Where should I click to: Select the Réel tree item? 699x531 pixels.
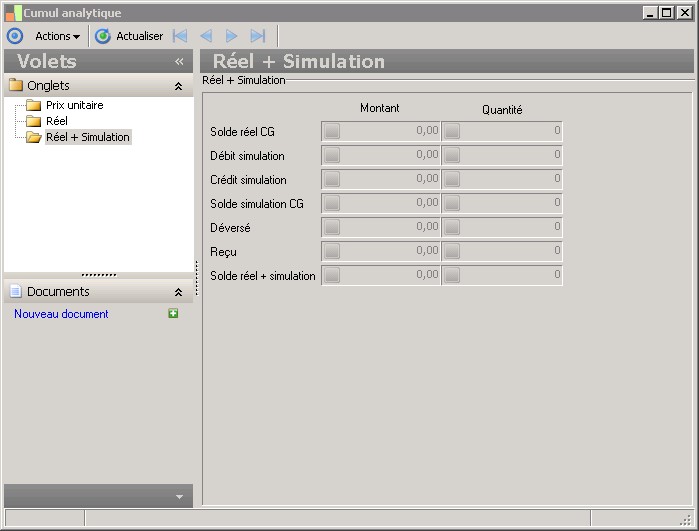coord(57,121)
